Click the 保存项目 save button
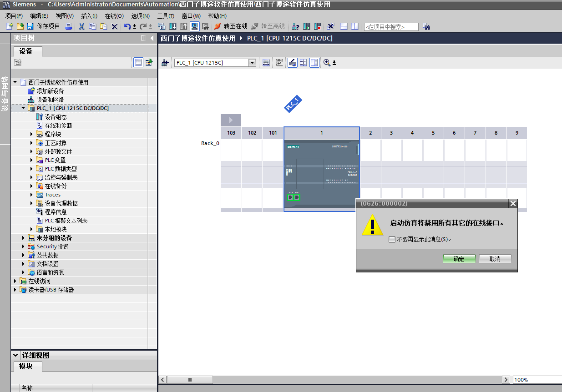The height and width of the screenshot is (392, 562). pyautogui.click(x=44, y=26)
